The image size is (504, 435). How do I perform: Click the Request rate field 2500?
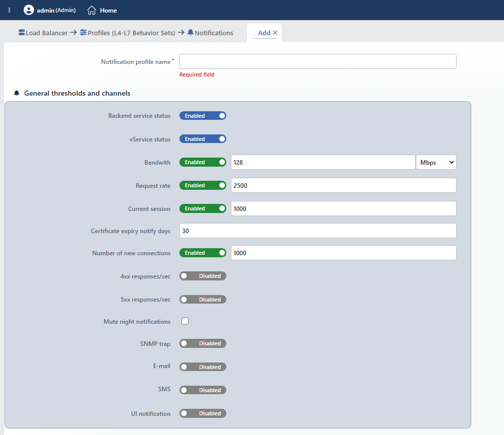coord(344,185)
